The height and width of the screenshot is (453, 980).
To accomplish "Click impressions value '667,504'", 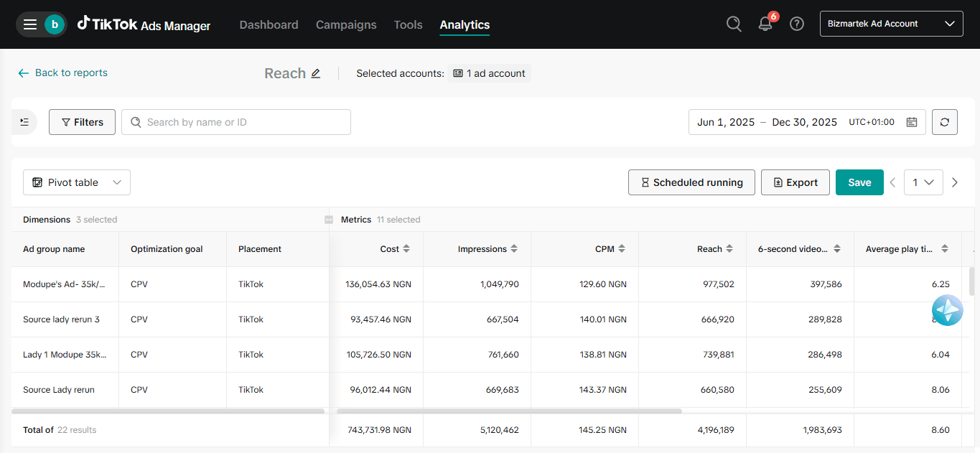I will (x=503, y=319).
